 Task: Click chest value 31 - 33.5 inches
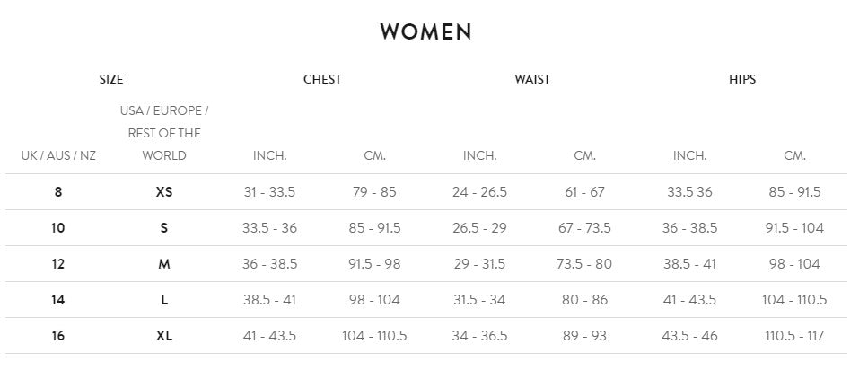[x=269, y=192]
